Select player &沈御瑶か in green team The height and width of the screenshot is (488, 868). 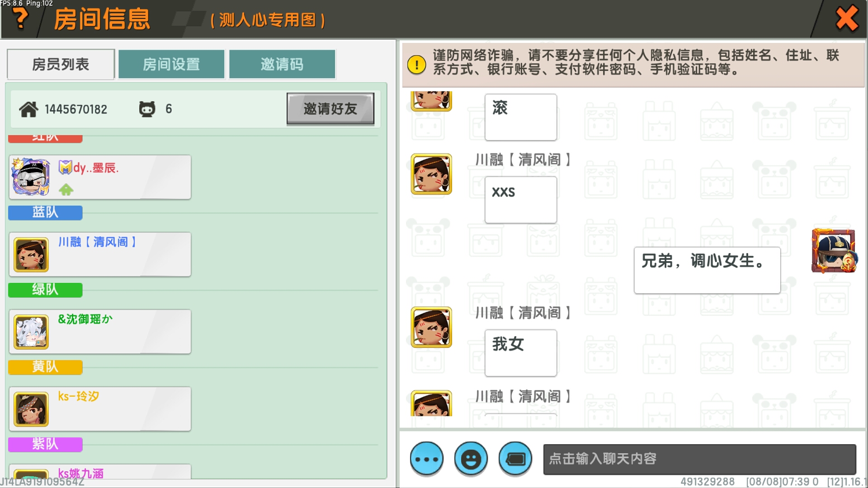tap(100, 332)
